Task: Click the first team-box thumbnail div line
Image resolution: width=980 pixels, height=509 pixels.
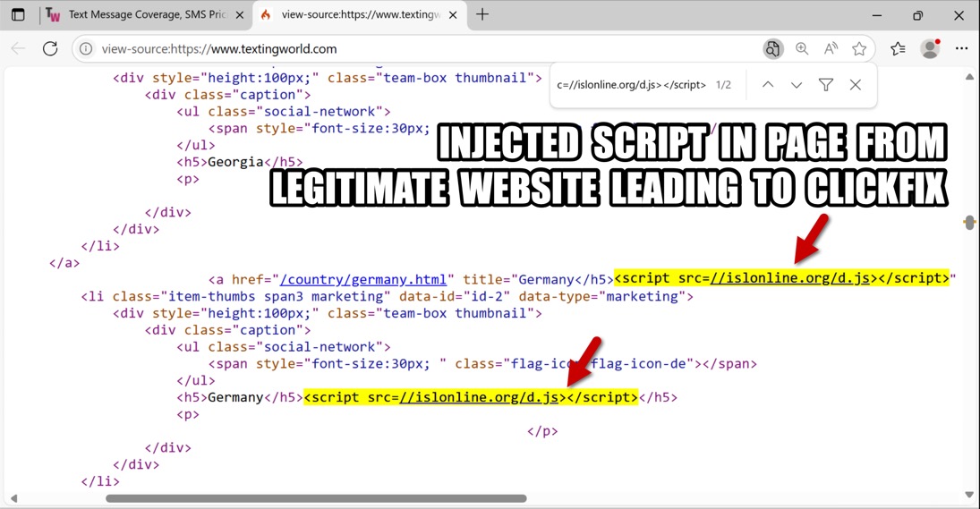Action: pos(327,78)
